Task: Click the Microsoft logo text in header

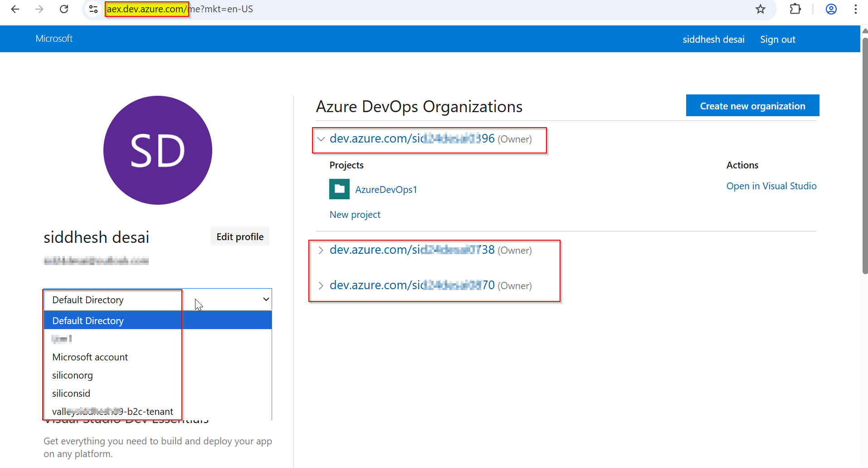Action: click(x=54, y=39)
